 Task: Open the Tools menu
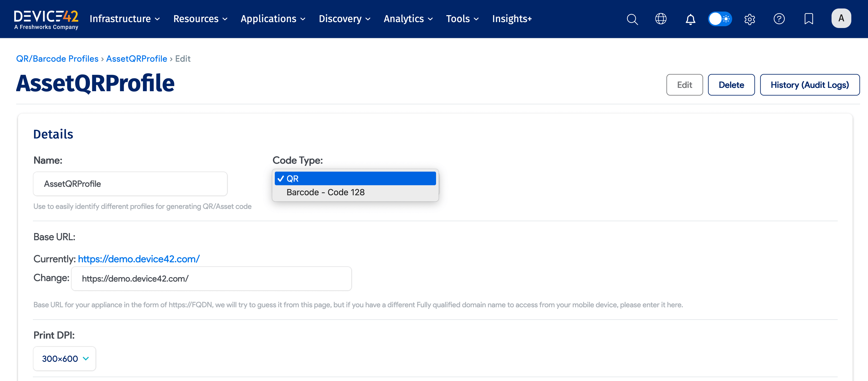[x=462, y=19]
